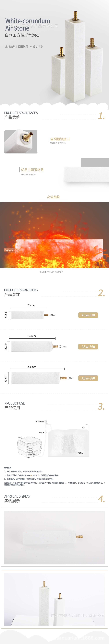Screen dimensions: 109x644
Task: Click the ASW-330 model badge
Action: [88, 315]
